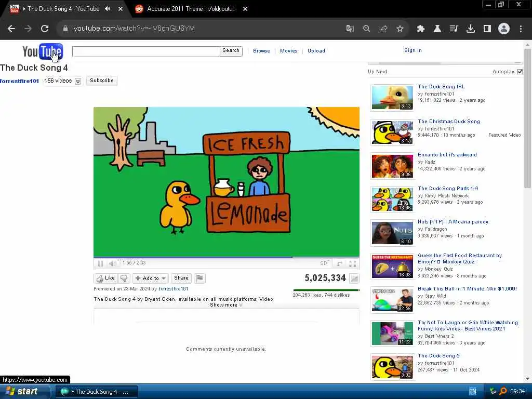Dislike the video with thumbs-down button
The width and height of the screenshot is (532, 399).
tap(124, 278)
